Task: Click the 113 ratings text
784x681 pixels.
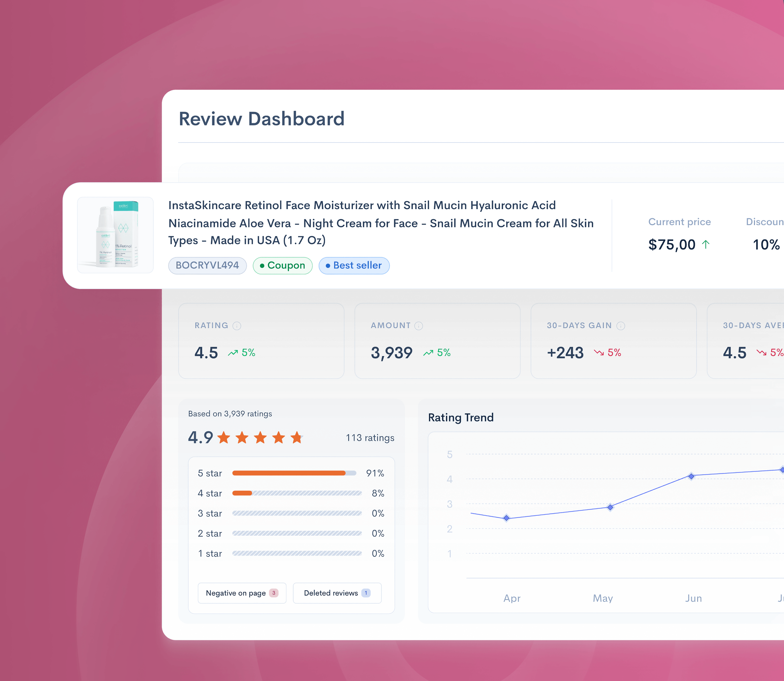Action: click(370, 438)
